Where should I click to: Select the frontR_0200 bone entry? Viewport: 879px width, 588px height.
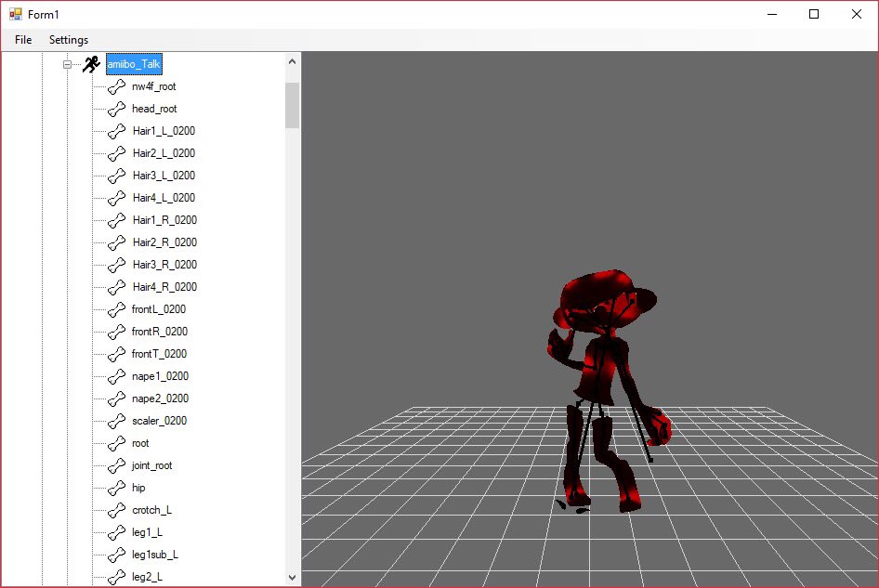coord(159,332)
